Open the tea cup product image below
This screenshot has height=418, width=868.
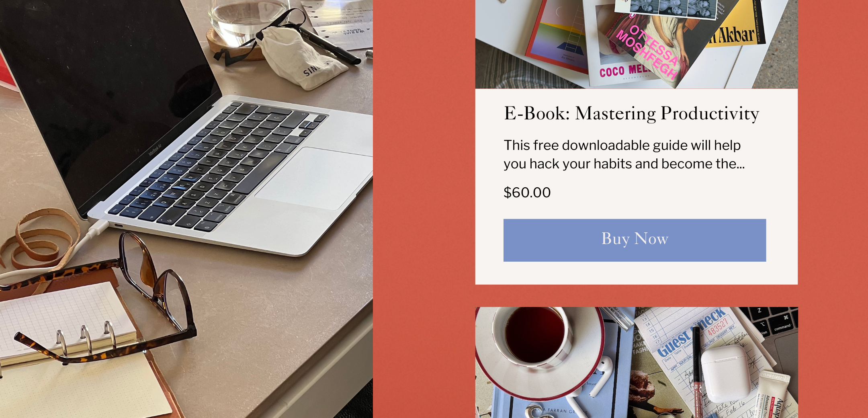tap(637, 363)
